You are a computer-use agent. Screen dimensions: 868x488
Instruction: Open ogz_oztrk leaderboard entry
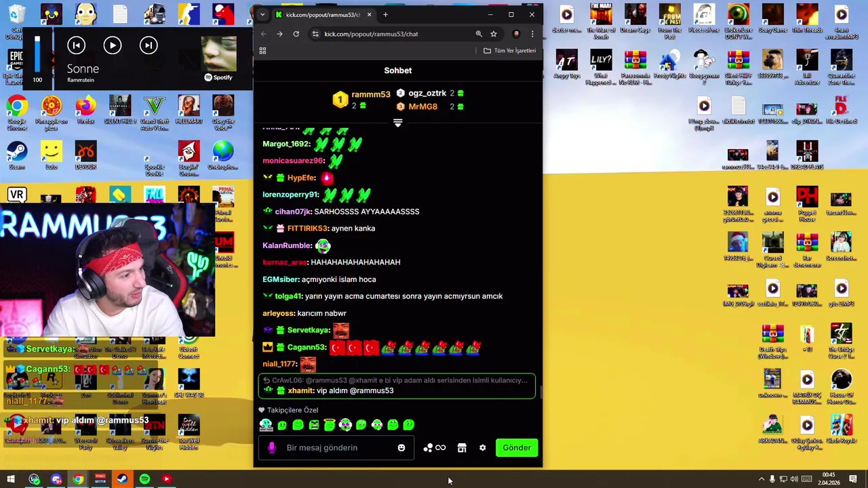430,94
